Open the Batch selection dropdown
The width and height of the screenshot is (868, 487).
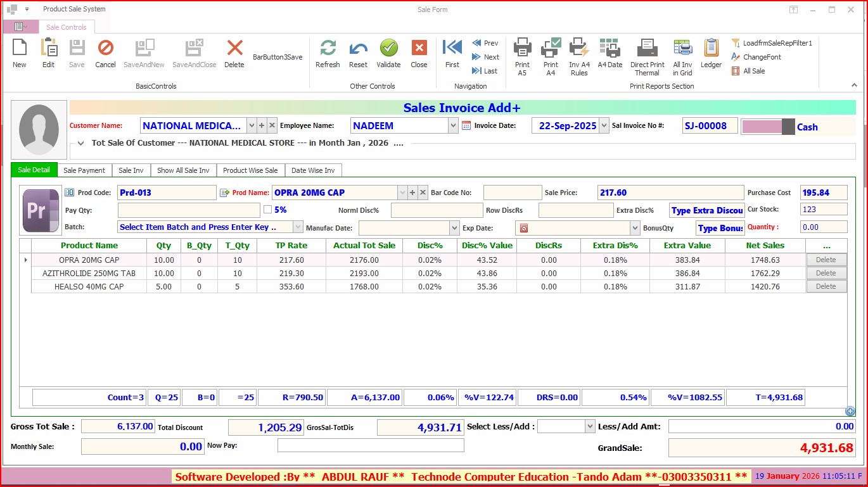point(298,227)
